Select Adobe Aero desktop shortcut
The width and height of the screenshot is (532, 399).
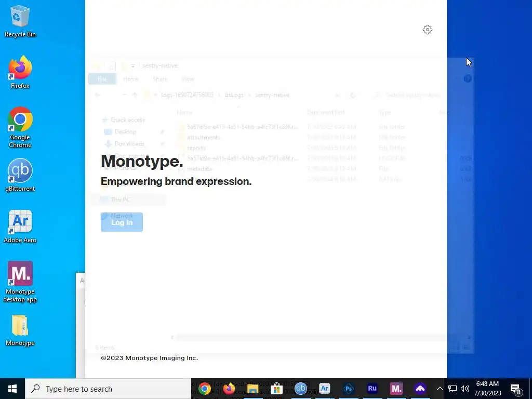(x=20, y=227)
